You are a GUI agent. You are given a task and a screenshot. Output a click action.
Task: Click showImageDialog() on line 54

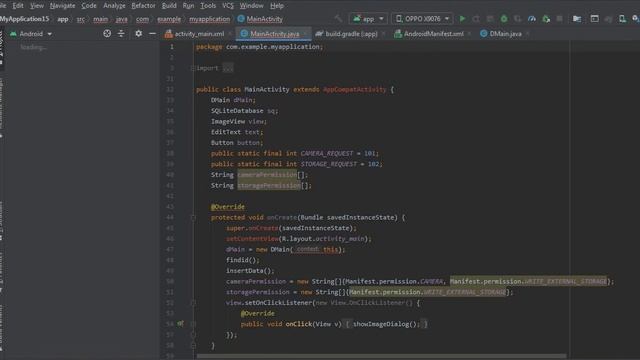[386, 324]
